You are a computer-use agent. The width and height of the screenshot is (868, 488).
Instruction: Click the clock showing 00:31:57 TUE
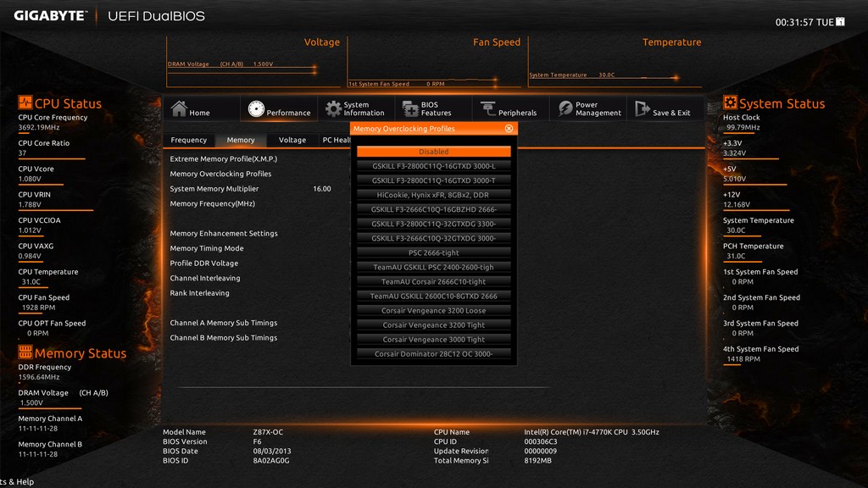[x=804, y=22]
